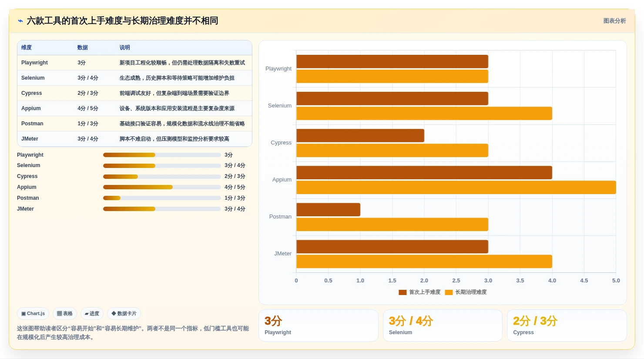Click the 维度 column header

pyautogui.click(x=27, y=47)
